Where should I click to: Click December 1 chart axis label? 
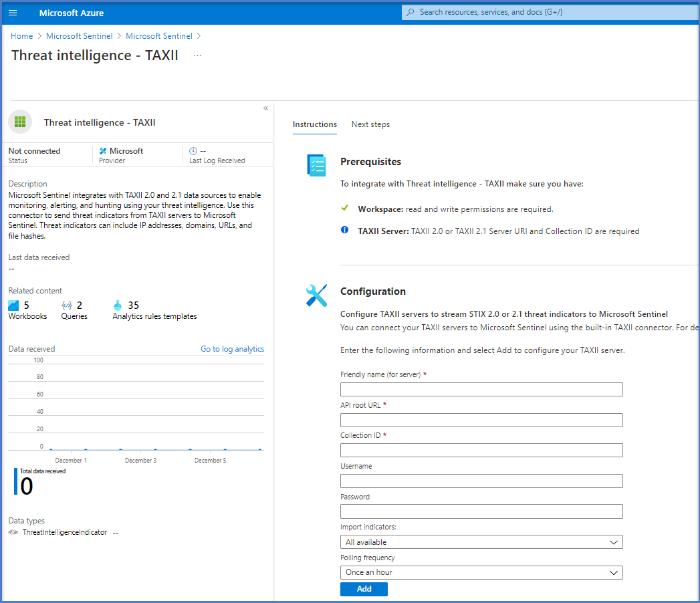tap(71, 460)
